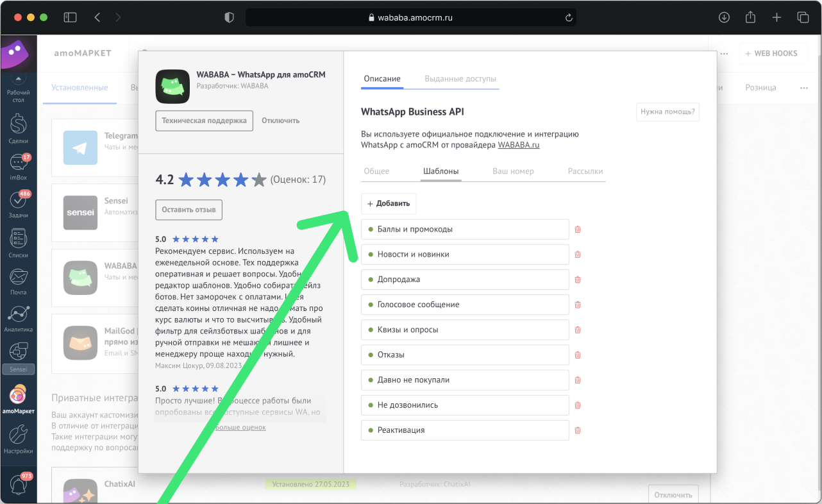The image size is (822, 504).
Task: Open Не дозвонились template
Action: click(465, 405)
